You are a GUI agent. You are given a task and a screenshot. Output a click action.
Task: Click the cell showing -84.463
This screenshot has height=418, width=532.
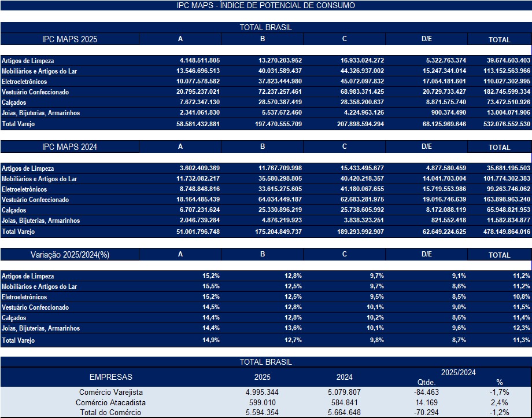[x=426, y=393]
